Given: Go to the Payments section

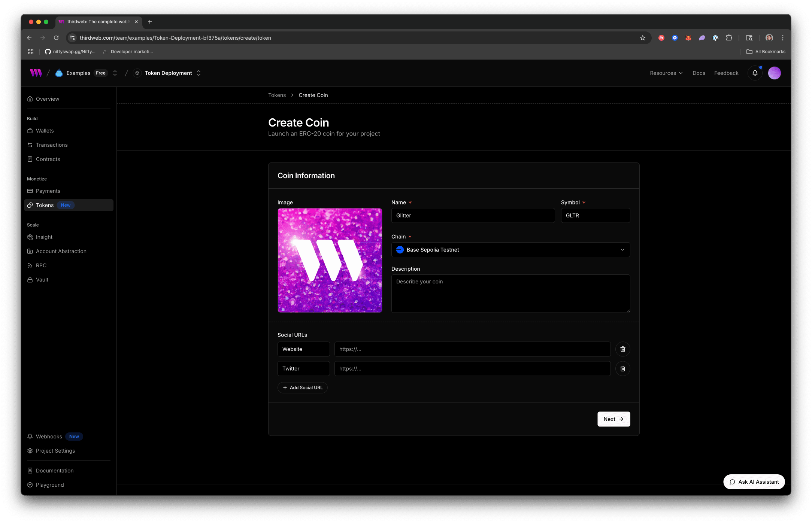Looking at the screenshot, I should [x=48, y=191].
